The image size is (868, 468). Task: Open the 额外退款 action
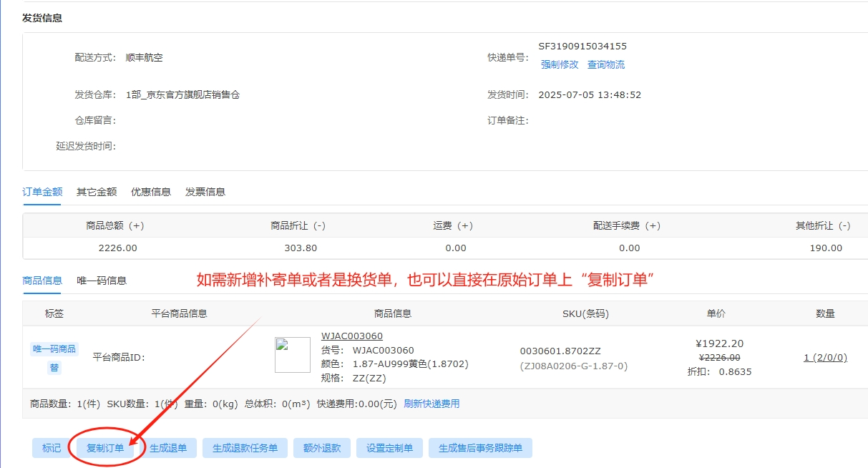pyautogui.click(x=322, y=448)
